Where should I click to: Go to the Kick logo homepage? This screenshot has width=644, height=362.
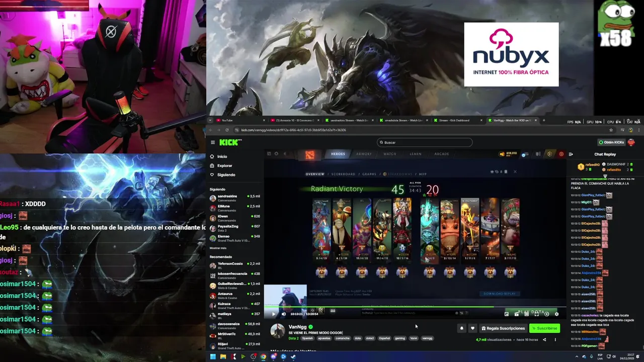coord(231,142)
